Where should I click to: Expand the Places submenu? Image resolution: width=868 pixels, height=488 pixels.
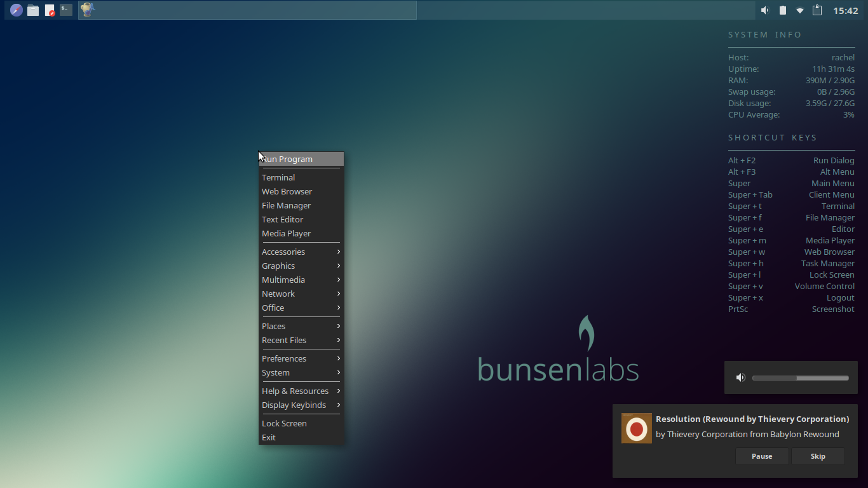pyautogui.click(x=301, y=326)
